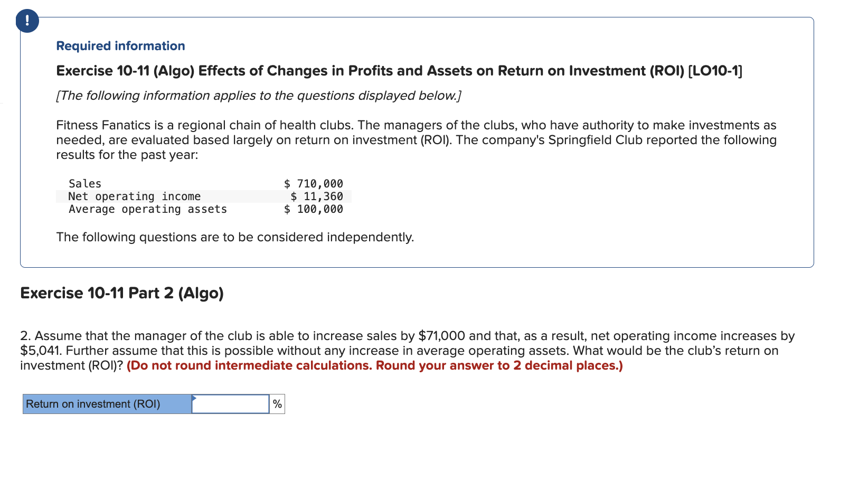The image size is (868, 489).
Task: Click the questions considered independently sentence
Action: pyautogui.click(x=235, y=237)
